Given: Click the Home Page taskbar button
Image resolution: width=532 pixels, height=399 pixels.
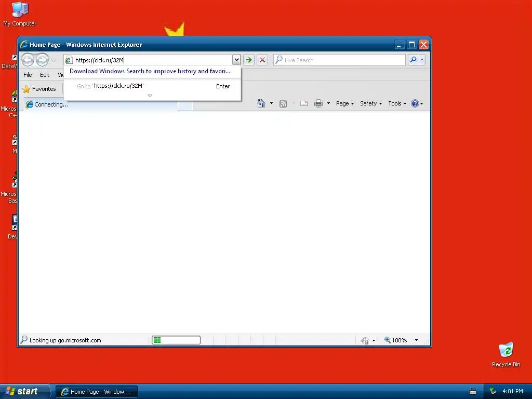Looking at the screenshot, I should [x=97, y=392].
